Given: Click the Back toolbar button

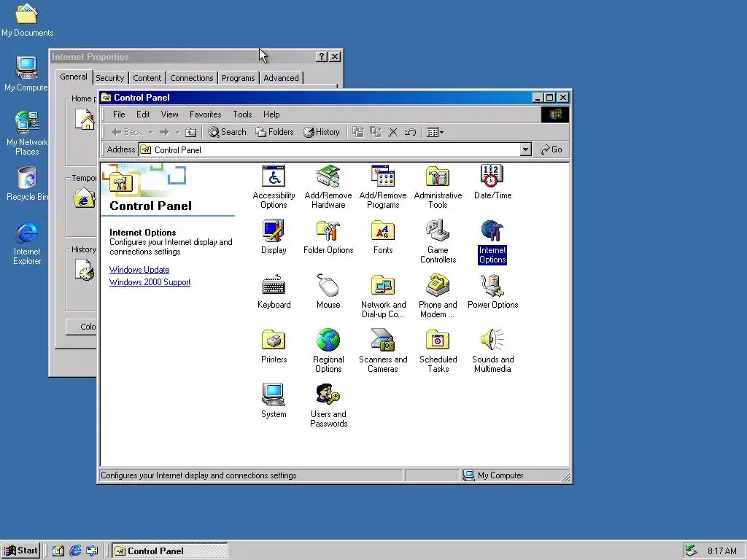Looking at the screenshot, I should [x=127, y=132].
